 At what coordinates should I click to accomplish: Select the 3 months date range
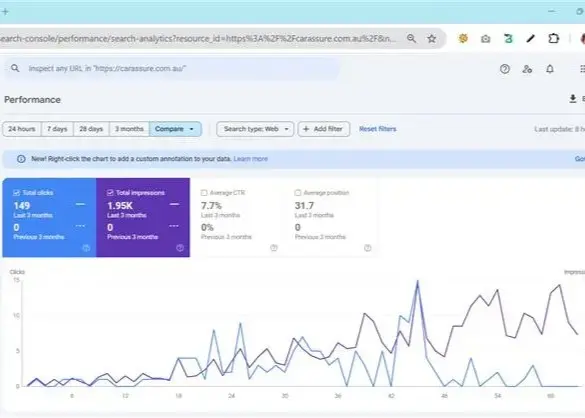[129, 129]
